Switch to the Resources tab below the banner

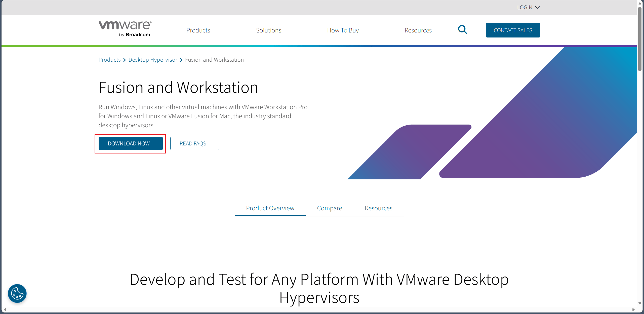[x=379, y=208]
